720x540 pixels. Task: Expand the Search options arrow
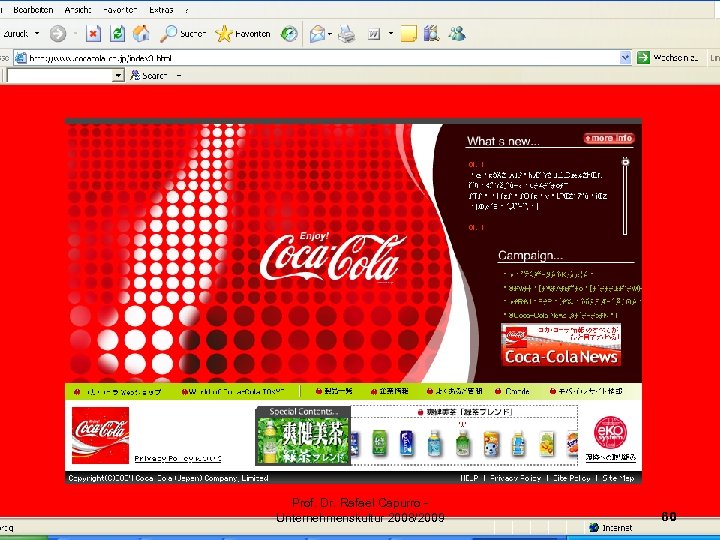click(x=179, y=75)
